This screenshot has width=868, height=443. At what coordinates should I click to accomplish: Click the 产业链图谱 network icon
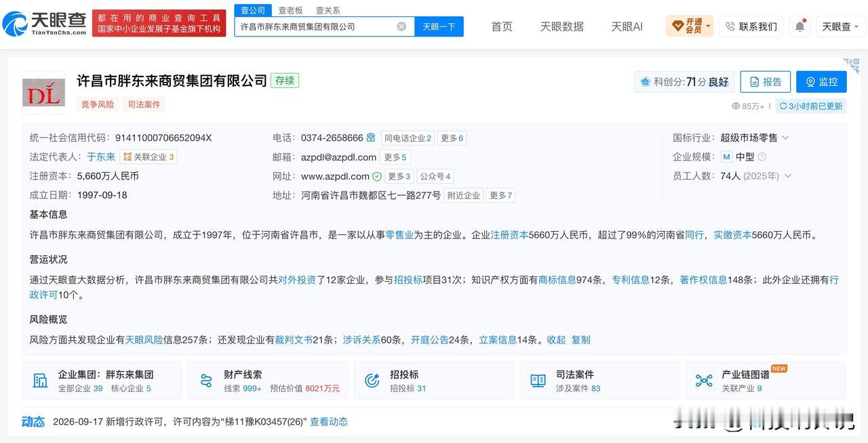(704, 381)
